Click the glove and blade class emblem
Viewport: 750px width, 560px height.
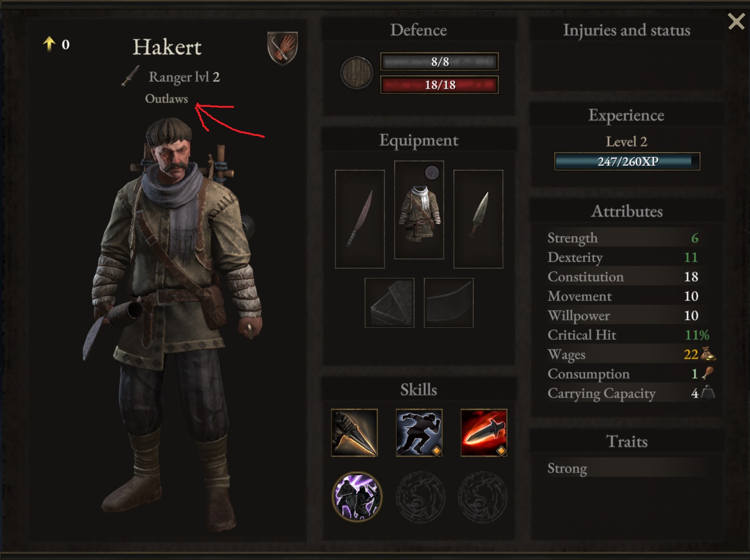[x=283, y=48]
